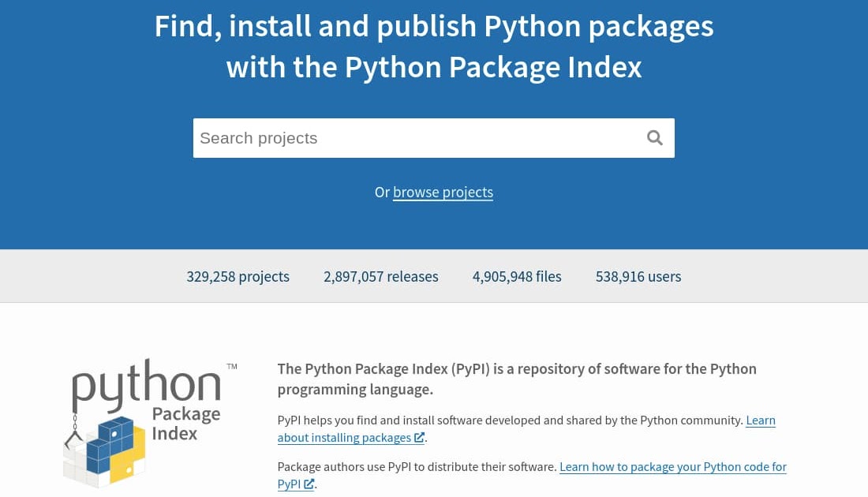Viewport: 868px width, 497px height.
Task: Click the gray python wordmark in logo
Action: [x=146, y=385]
